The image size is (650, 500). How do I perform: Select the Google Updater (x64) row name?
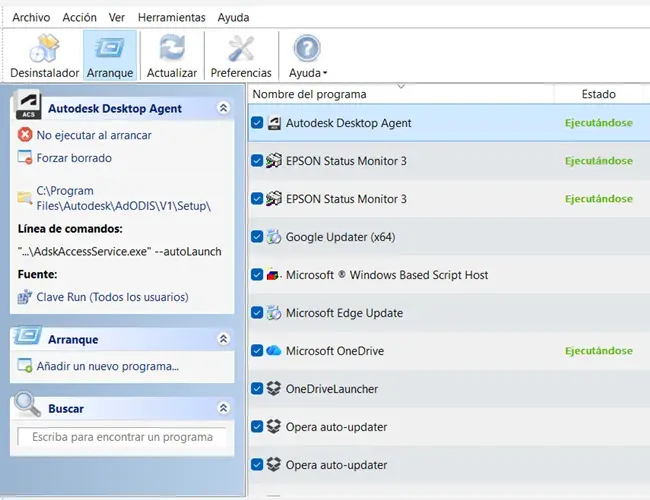point(340,237)
